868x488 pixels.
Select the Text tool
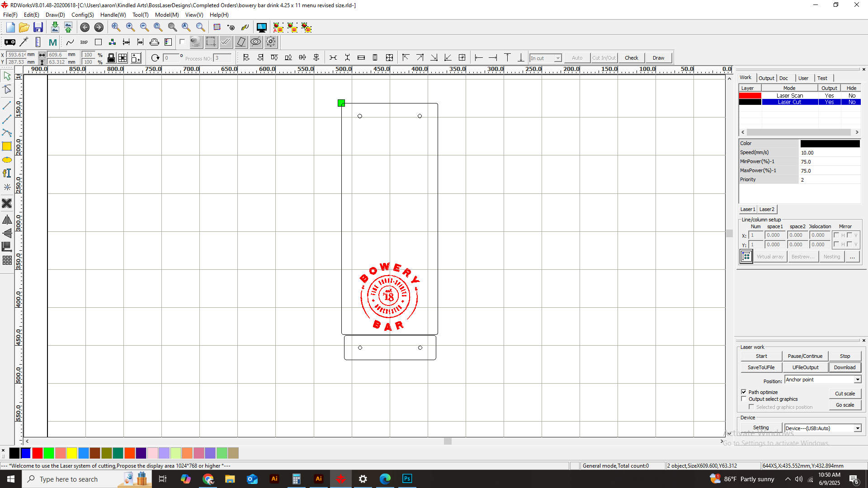pos(7,173)
